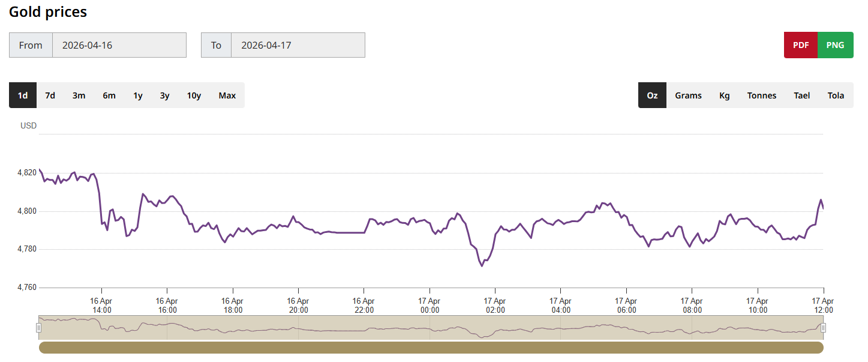
Task: Switch chart to 7d range
Action: [x=50, y=95]
